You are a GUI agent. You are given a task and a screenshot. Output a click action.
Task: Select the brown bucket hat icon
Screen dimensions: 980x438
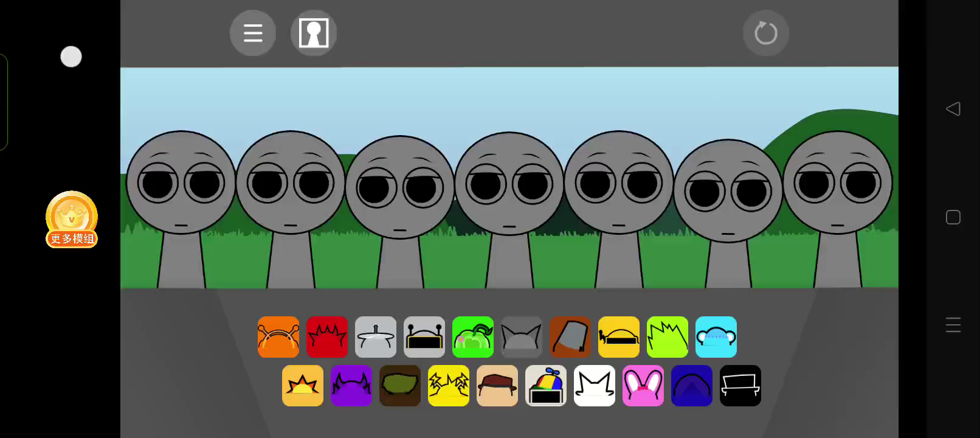coord(570,337)
